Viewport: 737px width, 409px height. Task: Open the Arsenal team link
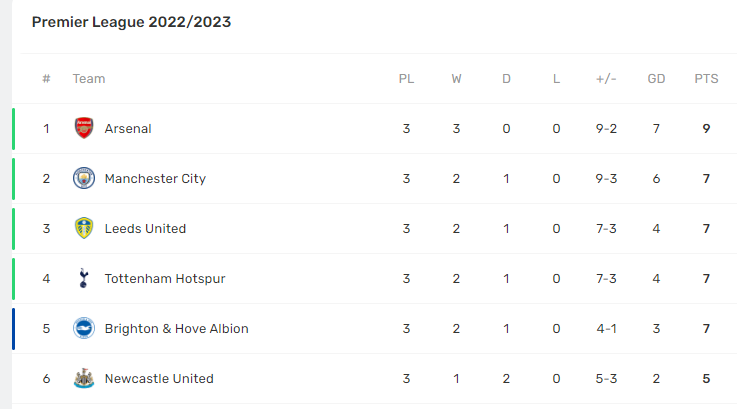pos(128,128)
